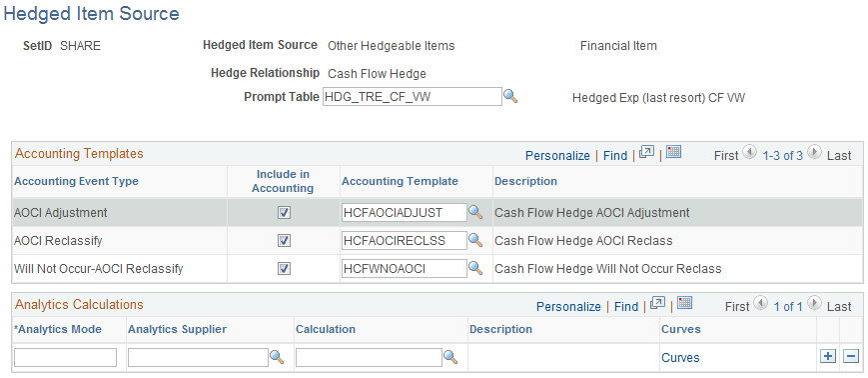Viewport: 868px width, 378px height.
Task: View all icon in Analytics Calculations header
Action: tap(657, 303)
